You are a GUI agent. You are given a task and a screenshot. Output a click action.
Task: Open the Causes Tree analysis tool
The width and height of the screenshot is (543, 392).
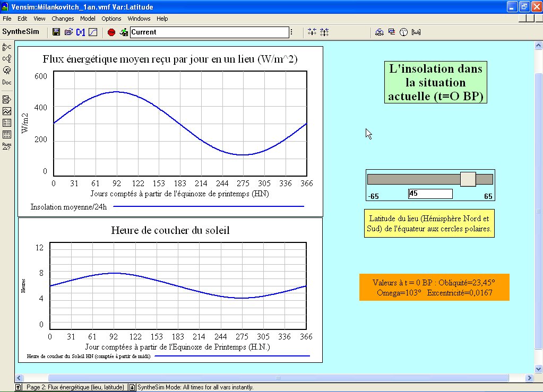pos(7,47)
